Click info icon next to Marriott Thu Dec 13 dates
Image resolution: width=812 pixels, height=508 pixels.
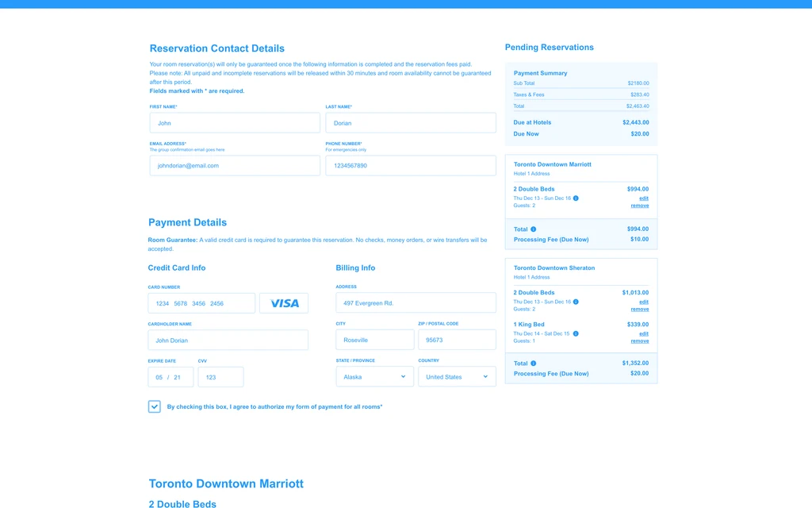(x=576, y=198)
